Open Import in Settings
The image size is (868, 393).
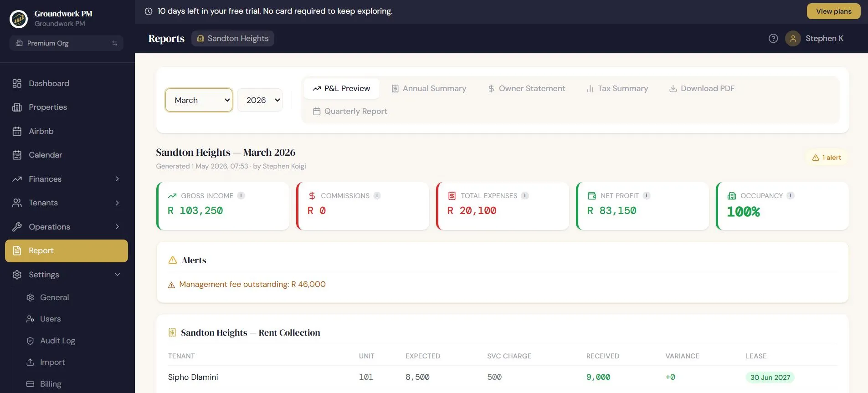point(52,362)
